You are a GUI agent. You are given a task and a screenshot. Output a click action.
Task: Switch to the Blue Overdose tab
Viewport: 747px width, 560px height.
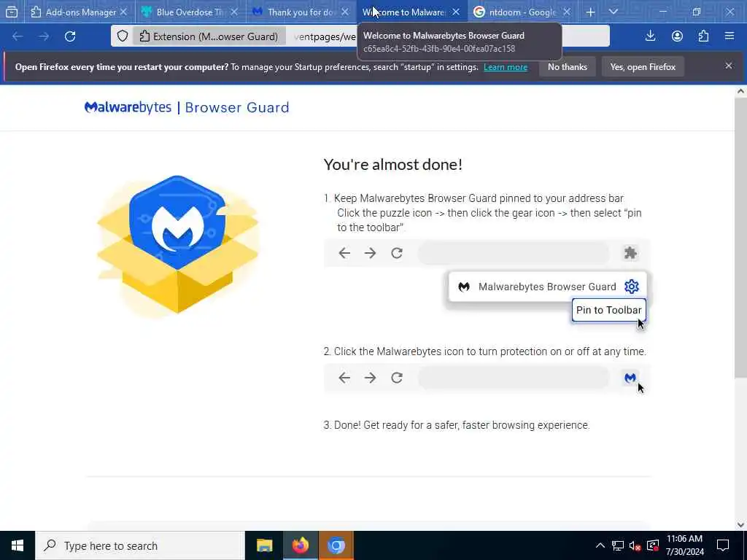190,12
